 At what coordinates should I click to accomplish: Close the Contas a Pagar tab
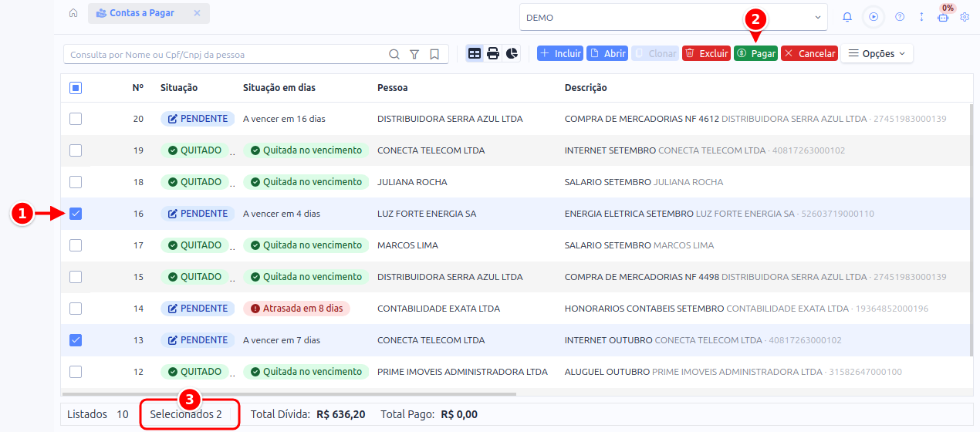coord(197,13)
